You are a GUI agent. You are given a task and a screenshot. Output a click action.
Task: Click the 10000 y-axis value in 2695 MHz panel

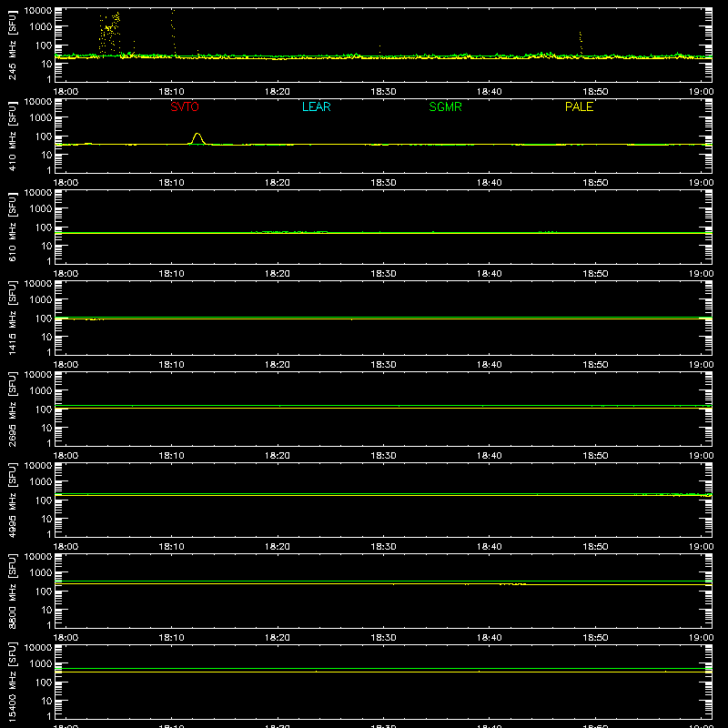click(38, 374)
